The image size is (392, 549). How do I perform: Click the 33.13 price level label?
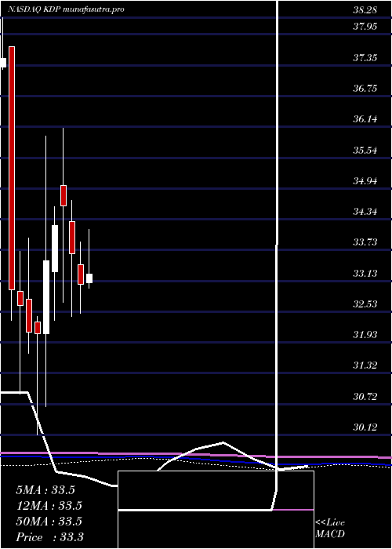point(365,273)
